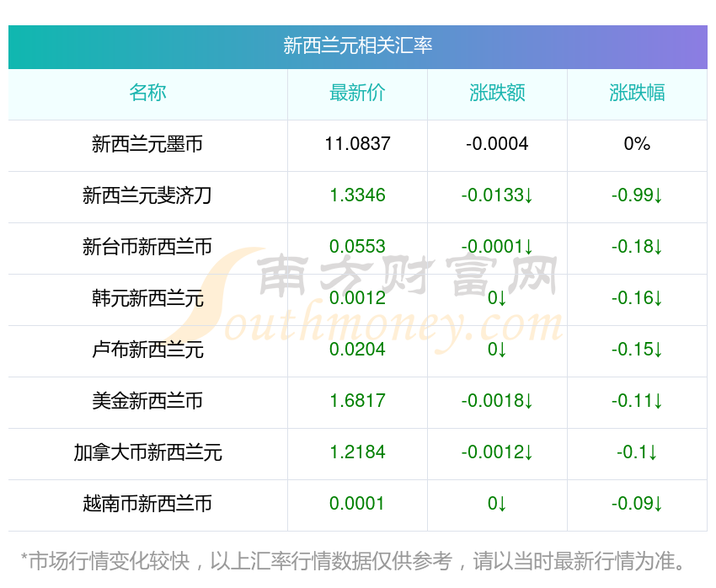The height and width of the screenshot is (588, 716).
Task: Click the change percentage -0.18↓
Action: click(637, 247)
